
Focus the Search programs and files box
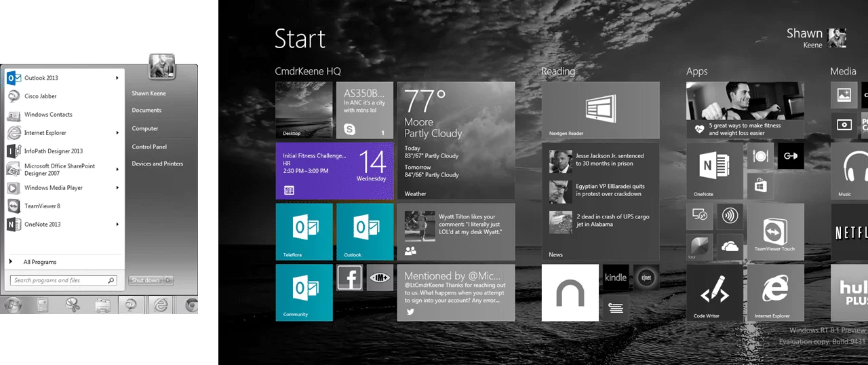[63, 280]
